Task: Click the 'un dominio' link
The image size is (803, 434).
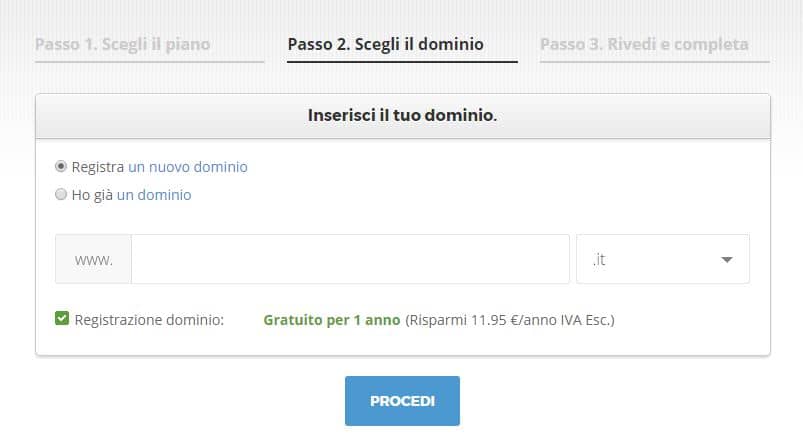Action: [x=154, y=195]
